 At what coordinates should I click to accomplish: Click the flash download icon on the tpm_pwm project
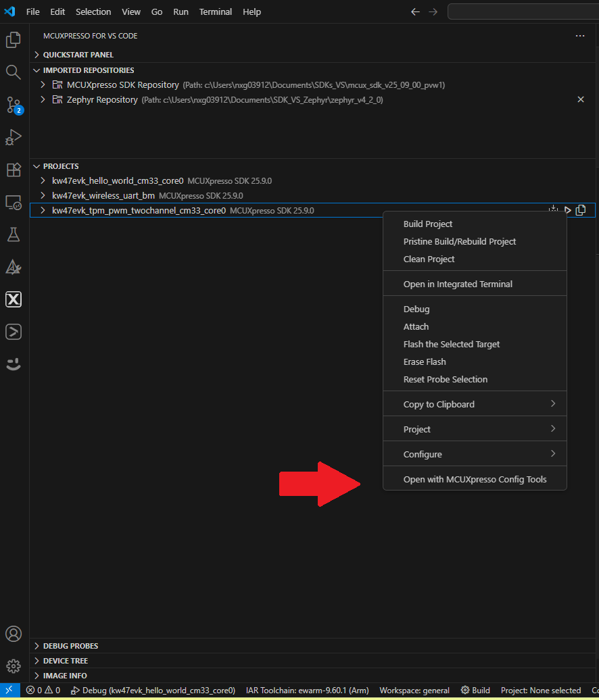coord(553,209)
